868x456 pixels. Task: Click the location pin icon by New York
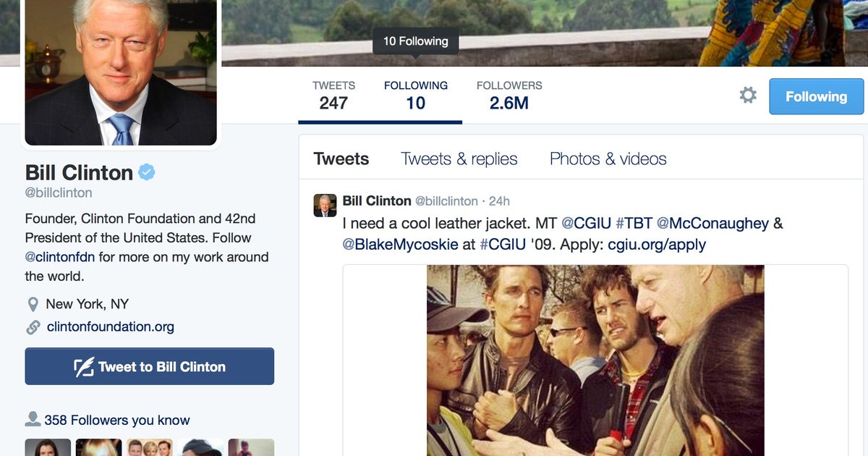(33, 305)
